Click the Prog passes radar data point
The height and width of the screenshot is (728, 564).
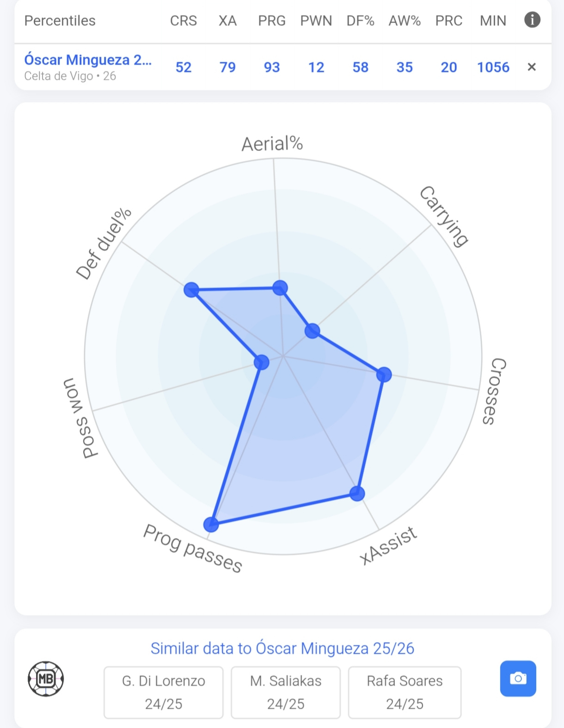211,524
